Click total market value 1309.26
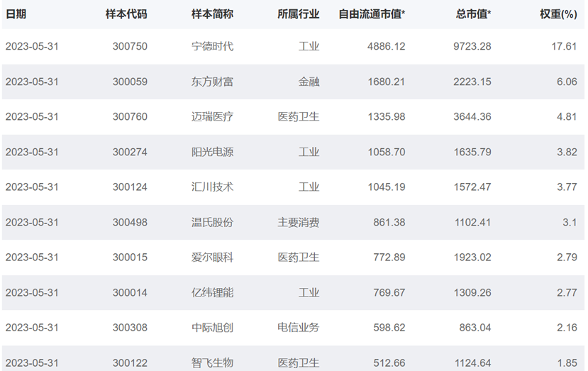This screenshot has width=588, height=371. pyautogui.click(x=472, y=292)
